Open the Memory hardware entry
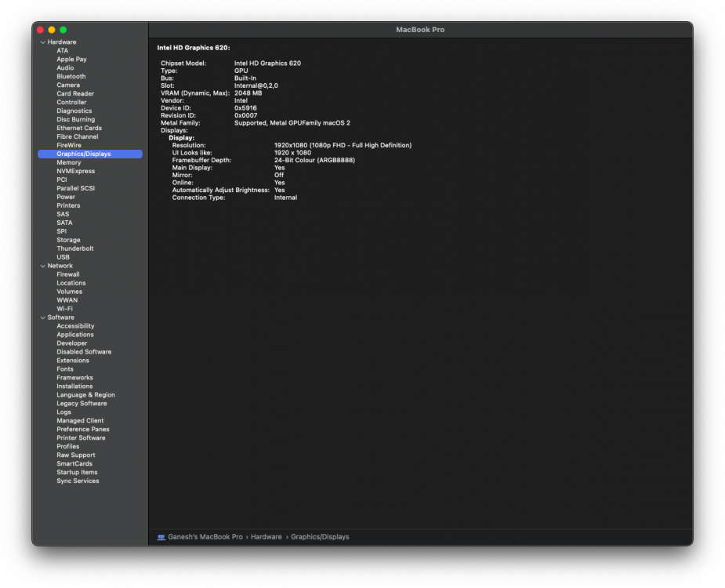725x588 pixels. click(69, 163)
